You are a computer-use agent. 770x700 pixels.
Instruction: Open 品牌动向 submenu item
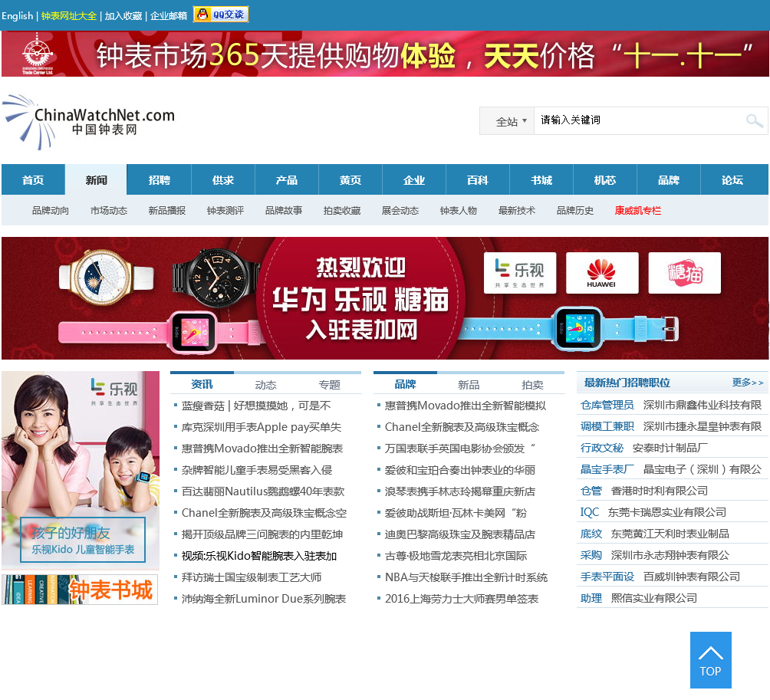pyautogui.click(x=51, y=211)
